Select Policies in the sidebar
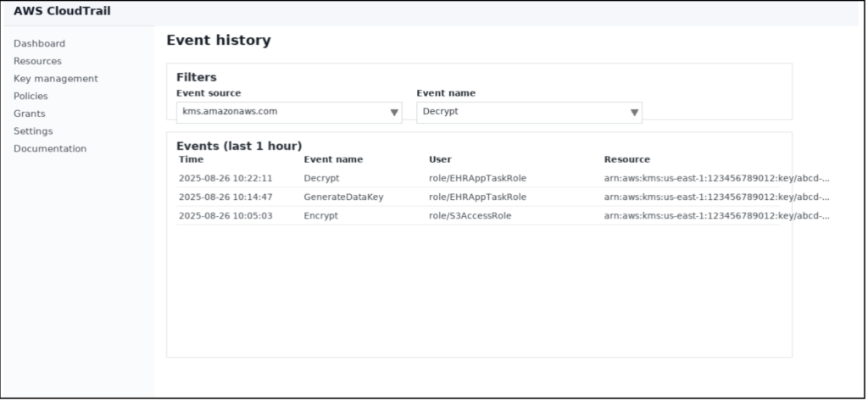Viewport: 868px width, 400px height. click(31, 96)
